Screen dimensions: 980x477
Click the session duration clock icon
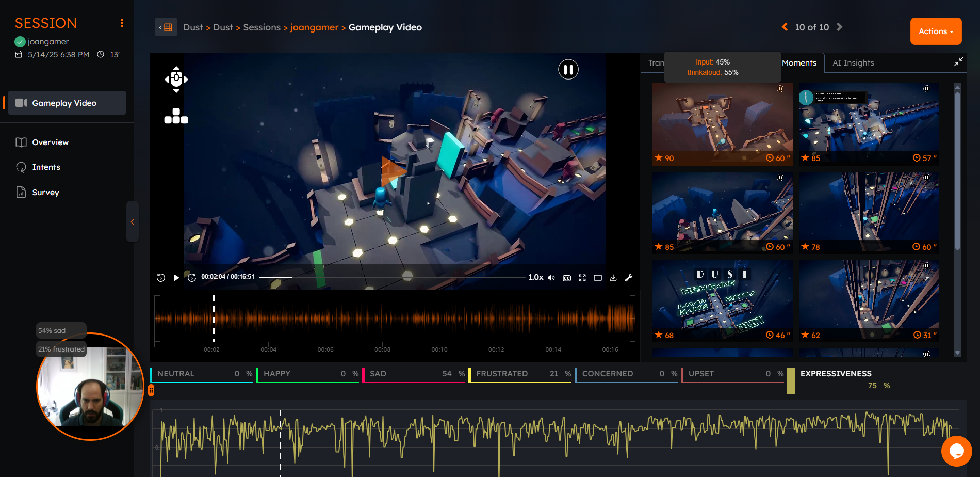101,54
